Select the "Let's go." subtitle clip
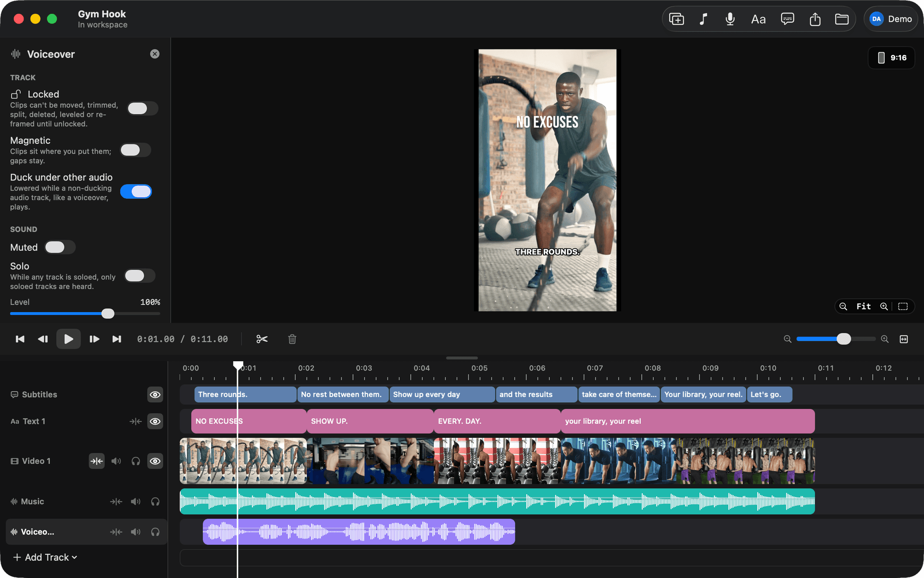Image resolution: width=924 pixels, height=578 pixels. [770, 394]
